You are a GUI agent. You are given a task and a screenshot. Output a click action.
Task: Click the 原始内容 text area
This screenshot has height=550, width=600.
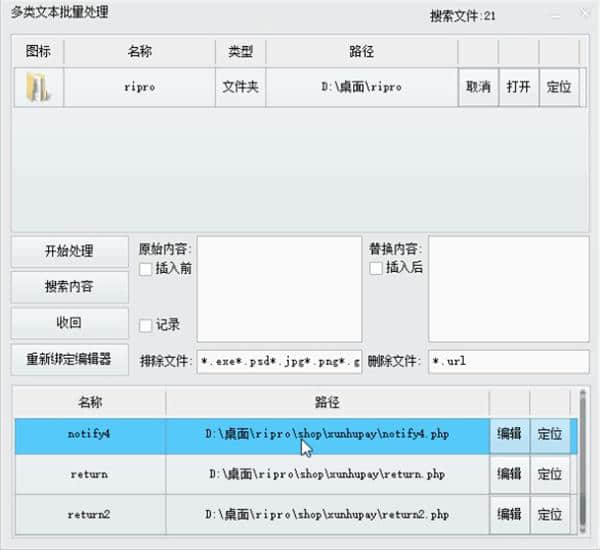coord(279,289)
